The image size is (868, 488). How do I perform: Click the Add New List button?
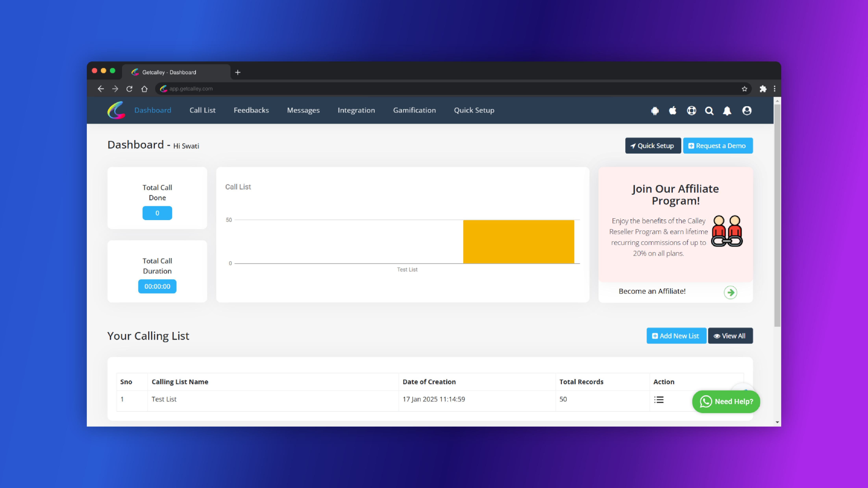[x=676, y=336]
